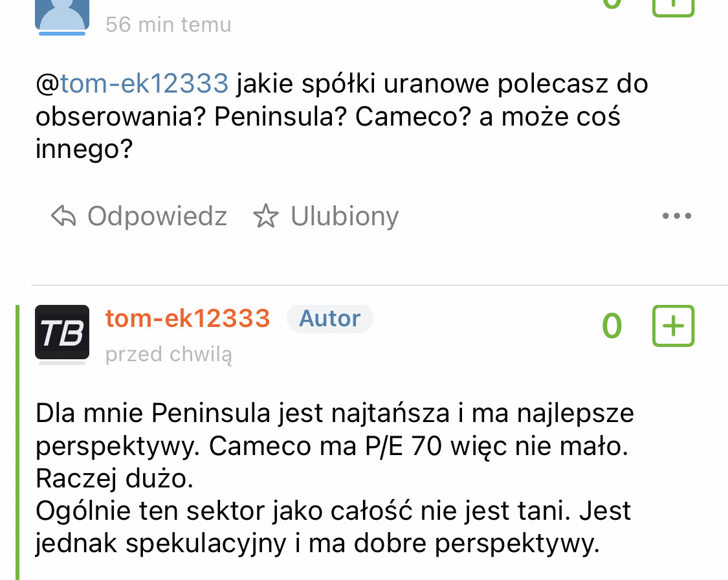Tap the vote count on the top comment
Screen dimensions: 728x580
[x=612, y=3]
